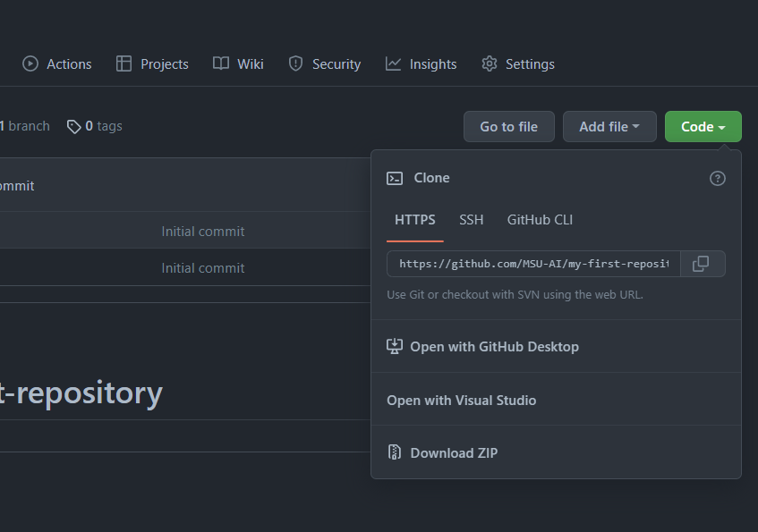Go to the Security tab
The image size is (758, 532).
(324, 63)
